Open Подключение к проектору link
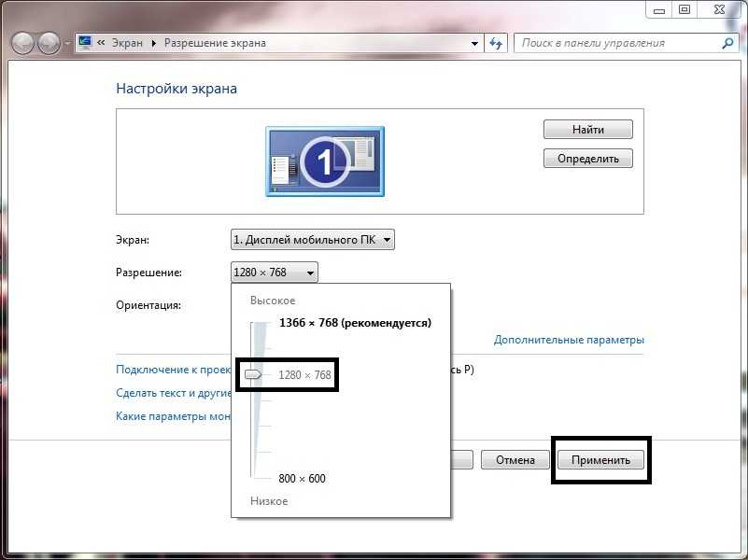The height and width of the screenshot is (560, 748). (x=174, y=370)
